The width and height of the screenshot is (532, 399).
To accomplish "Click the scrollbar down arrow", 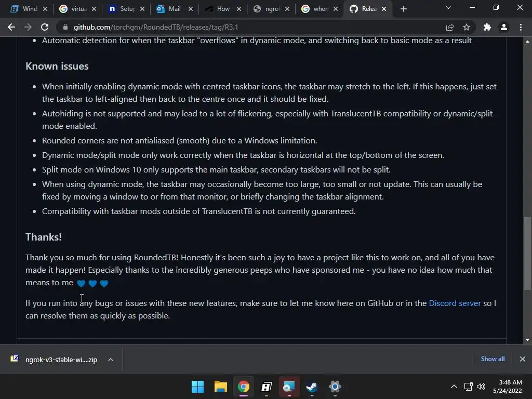I will pyautogui.click(x=527, y=340).
